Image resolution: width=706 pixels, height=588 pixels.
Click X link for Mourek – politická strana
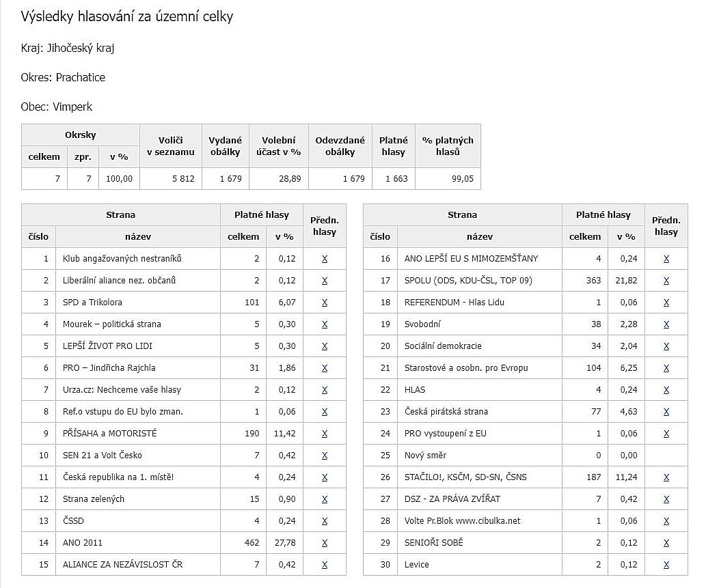click(x=325, y=324)
